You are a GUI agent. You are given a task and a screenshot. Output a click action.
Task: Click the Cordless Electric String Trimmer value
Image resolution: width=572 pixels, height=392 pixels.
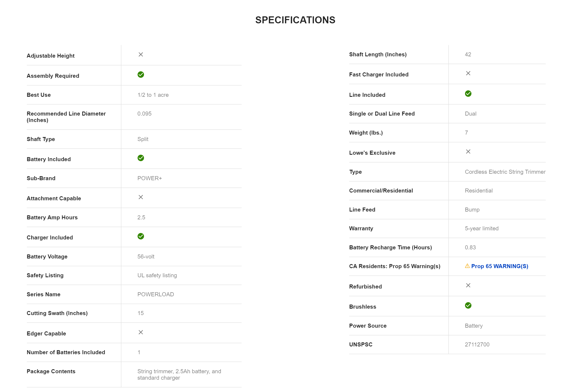(x=505, y=172)
